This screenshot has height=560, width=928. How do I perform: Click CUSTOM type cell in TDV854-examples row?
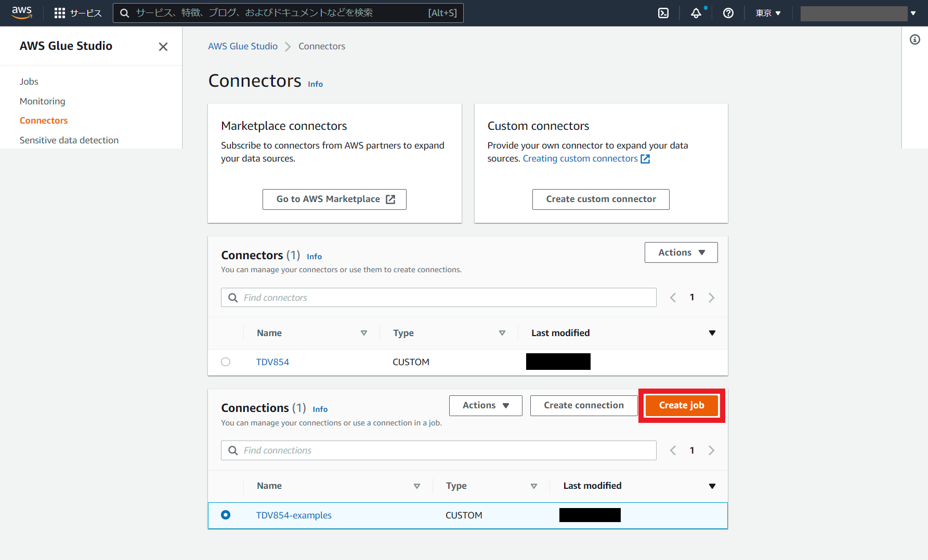coord(464,515)
